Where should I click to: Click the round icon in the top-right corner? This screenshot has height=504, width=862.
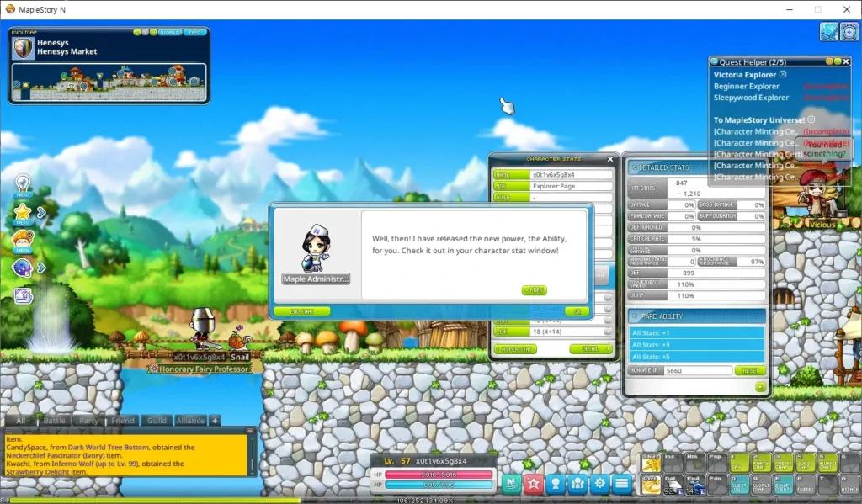[x=849, y=31]
